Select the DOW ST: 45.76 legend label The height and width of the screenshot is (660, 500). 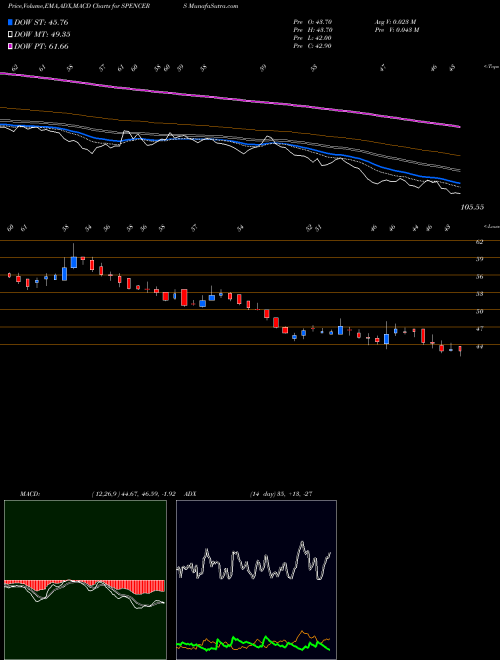[41, 22]
